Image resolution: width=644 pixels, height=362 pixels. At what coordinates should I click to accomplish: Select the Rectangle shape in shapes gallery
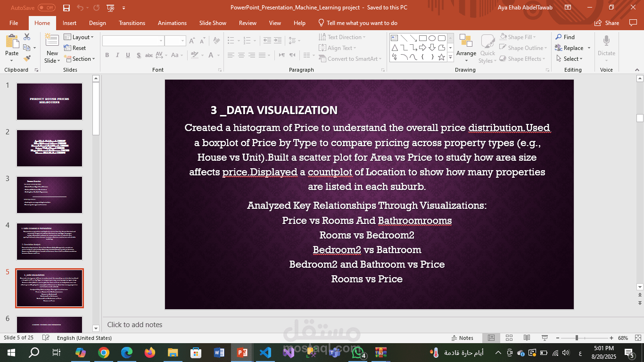point(423,38)
